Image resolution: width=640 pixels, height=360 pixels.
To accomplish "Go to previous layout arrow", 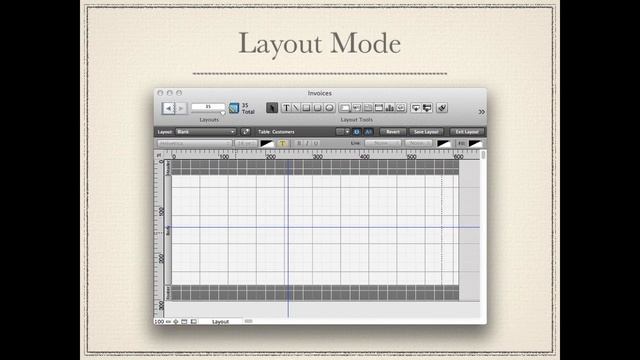I will pos(168,108).
